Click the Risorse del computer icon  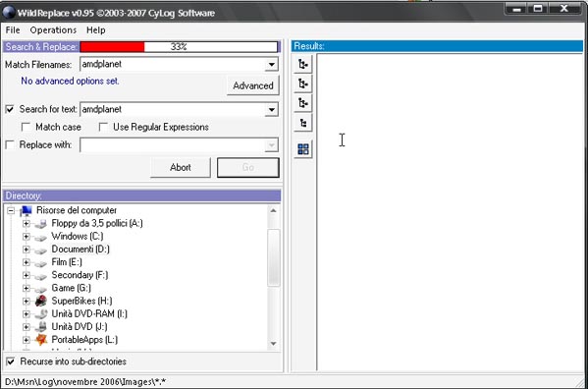26,211
